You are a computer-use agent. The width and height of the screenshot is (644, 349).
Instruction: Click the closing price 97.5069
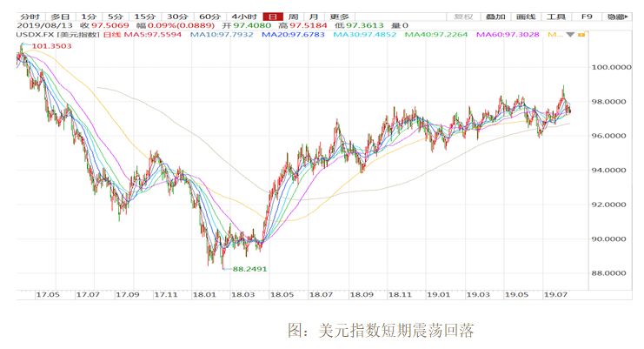pyautogui.click(x=110, y=25)
